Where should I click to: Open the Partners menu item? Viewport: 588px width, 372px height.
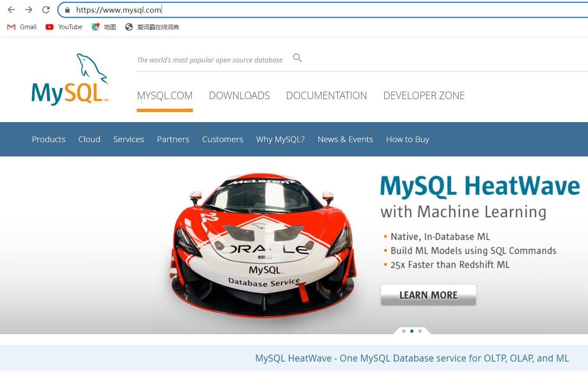(x=173, y=139)
